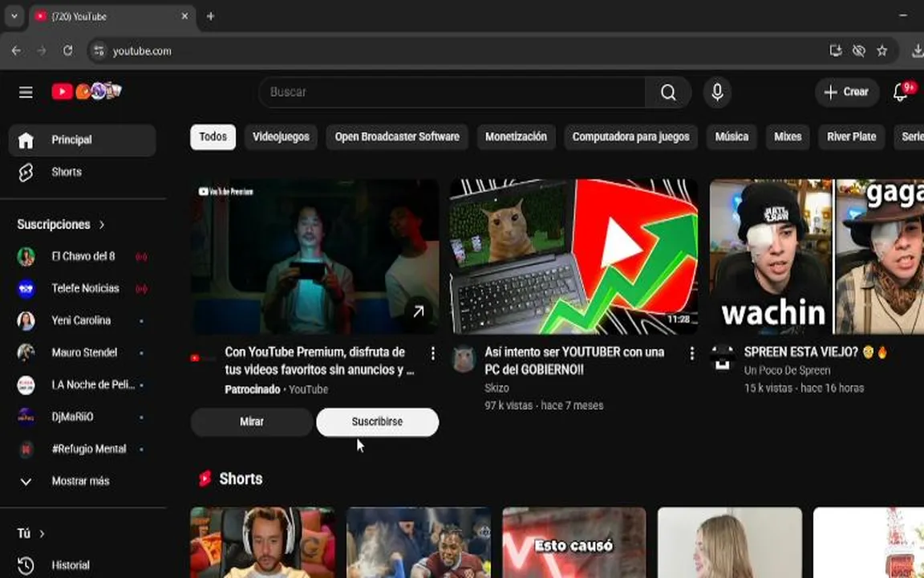Click the install app icon in address bar

coord(835,51)
